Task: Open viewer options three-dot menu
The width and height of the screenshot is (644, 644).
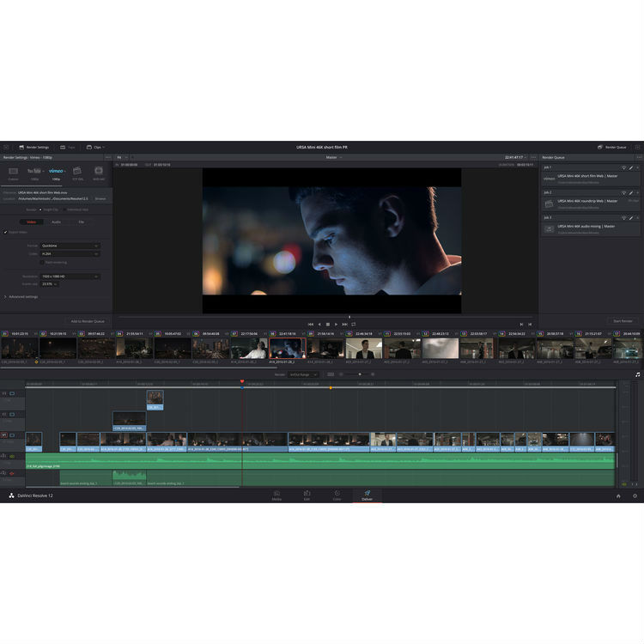Action: click(x=533, y=157)
